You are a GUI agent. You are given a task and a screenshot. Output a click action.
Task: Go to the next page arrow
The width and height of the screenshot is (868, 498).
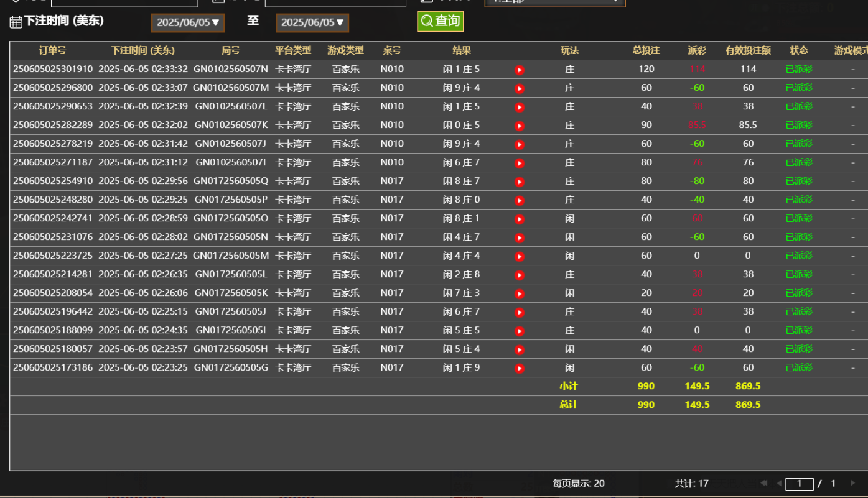point(852,483)
